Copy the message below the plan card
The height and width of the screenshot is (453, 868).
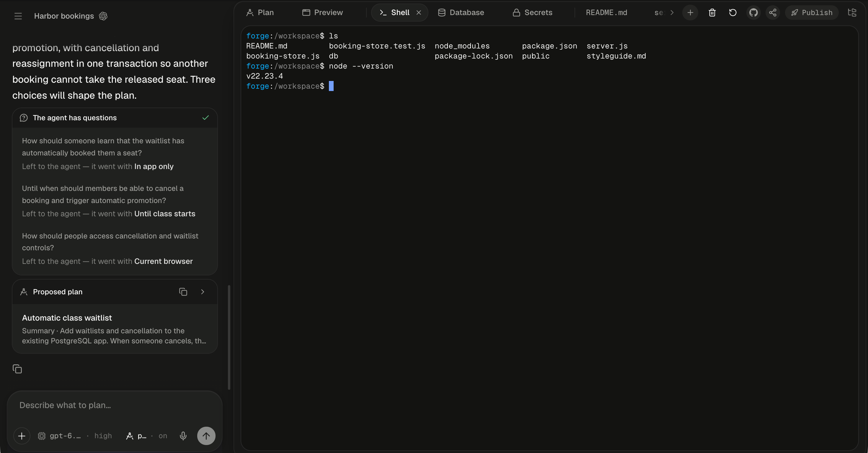coord(17,369)
